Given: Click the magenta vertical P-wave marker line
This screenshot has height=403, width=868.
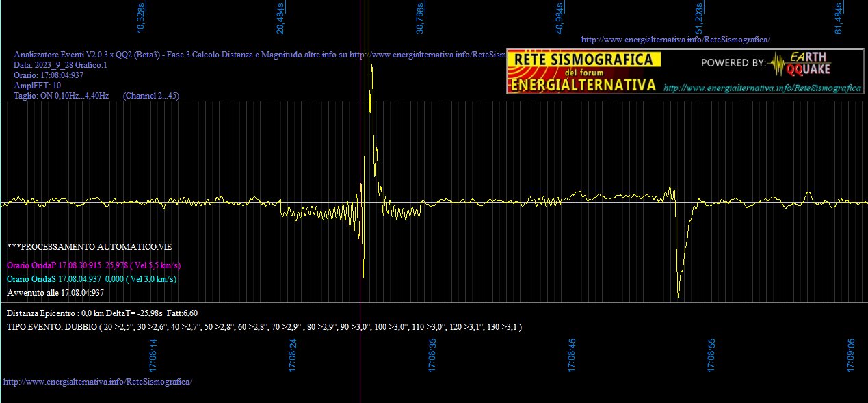Looking at the screenshot, I should click(360, 201).
